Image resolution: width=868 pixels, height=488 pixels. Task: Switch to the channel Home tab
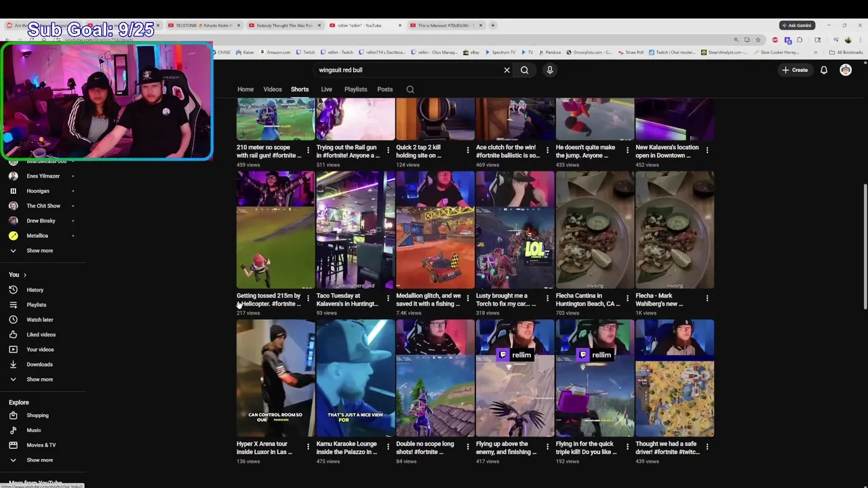pyautogui.click(x=245, y=89)
